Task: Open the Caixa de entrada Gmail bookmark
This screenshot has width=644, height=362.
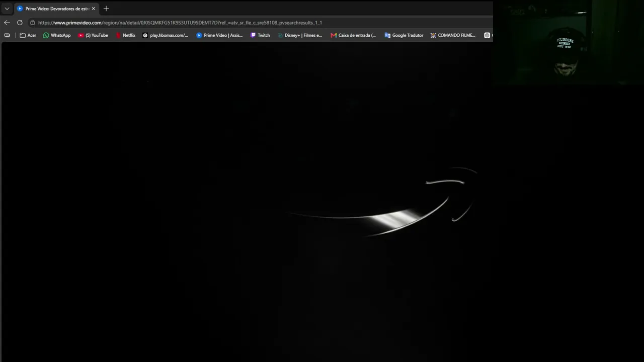Action: pos(353,35)
